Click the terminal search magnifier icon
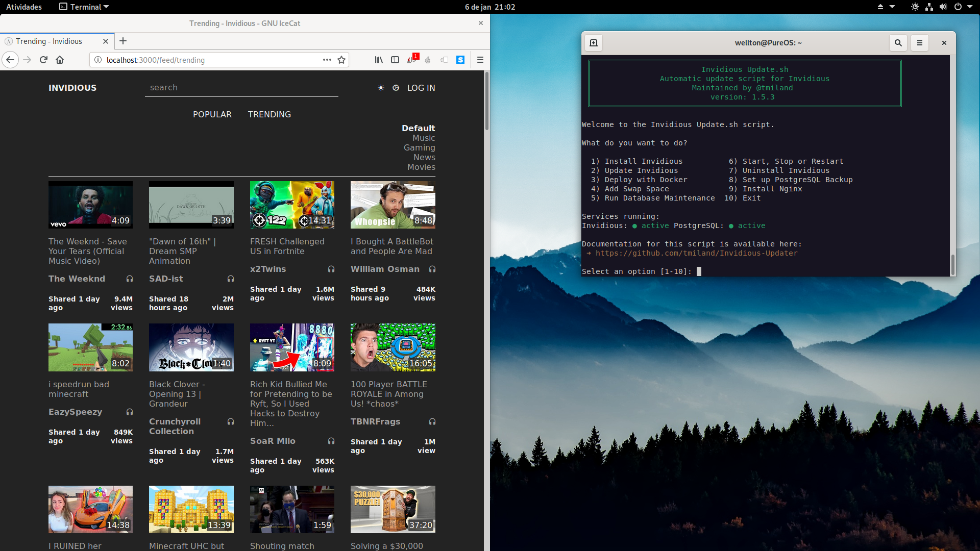The width and height of the screenshot is (980, 551). tap(898, 43)
